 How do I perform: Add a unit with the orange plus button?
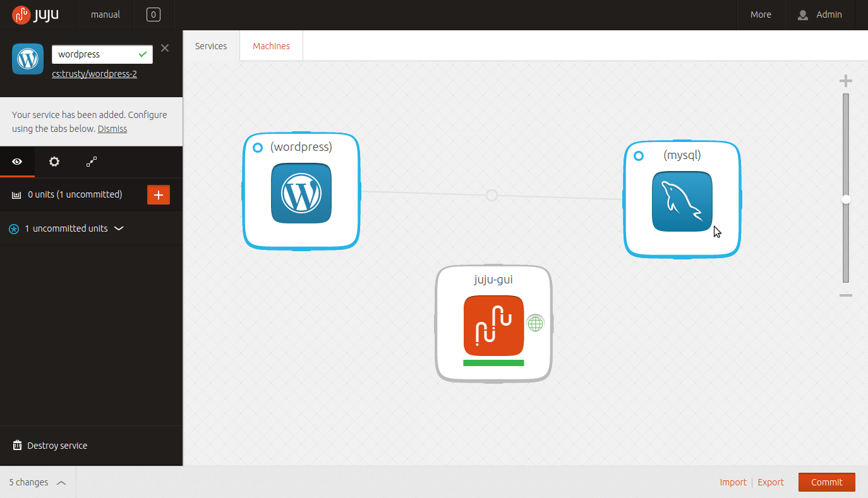[159, 195]
